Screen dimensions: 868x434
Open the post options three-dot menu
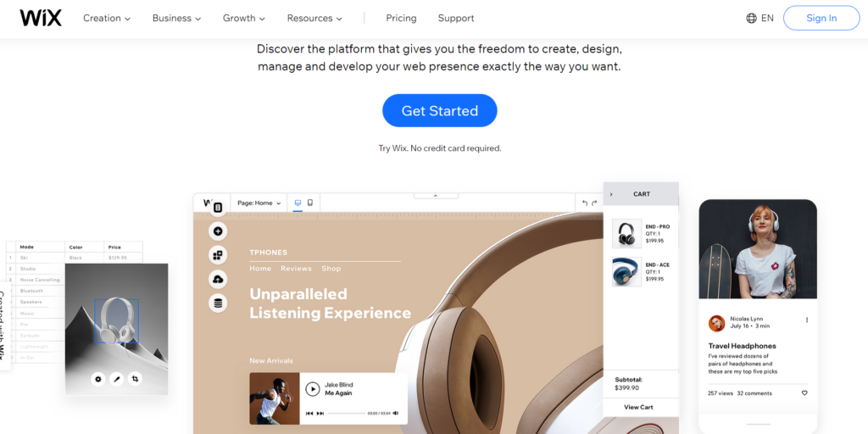807,320
